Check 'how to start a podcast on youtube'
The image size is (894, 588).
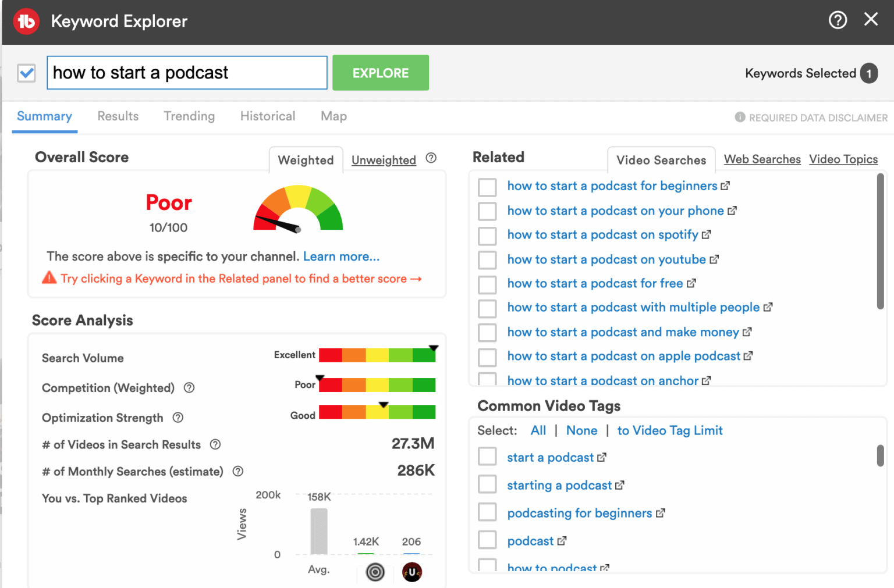point(487,260)
